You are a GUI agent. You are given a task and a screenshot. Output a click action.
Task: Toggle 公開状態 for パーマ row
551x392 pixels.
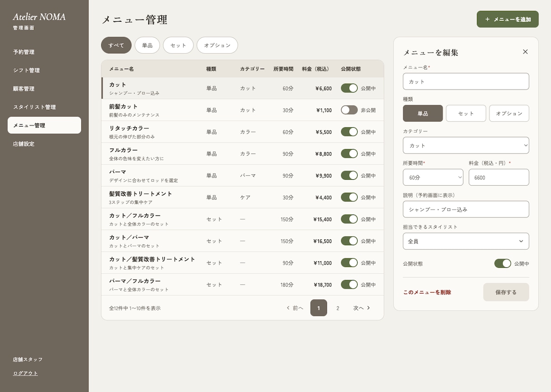pos(349,175)
